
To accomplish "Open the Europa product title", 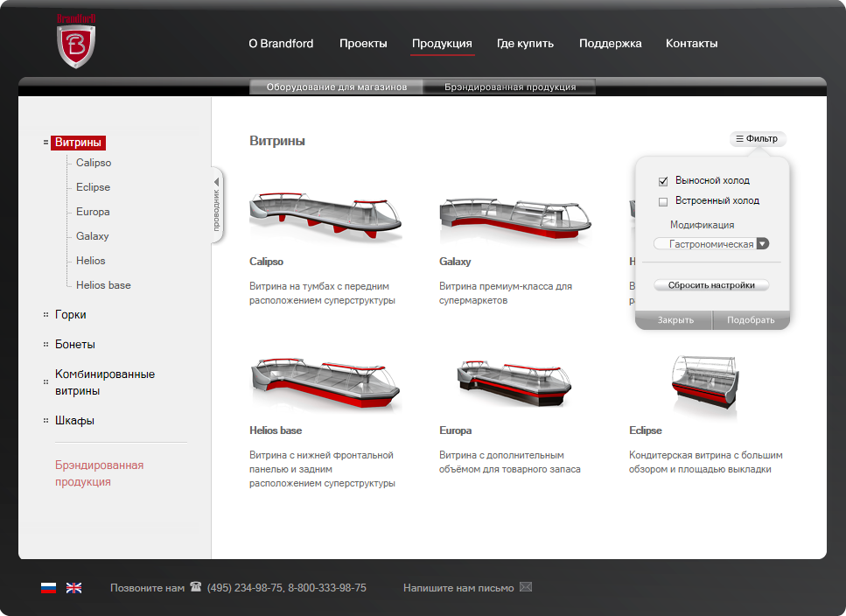I will click(x=456, y=430).
